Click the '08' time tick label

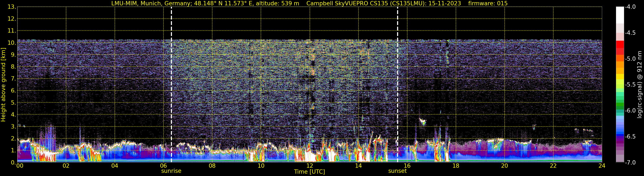[212, 166]
